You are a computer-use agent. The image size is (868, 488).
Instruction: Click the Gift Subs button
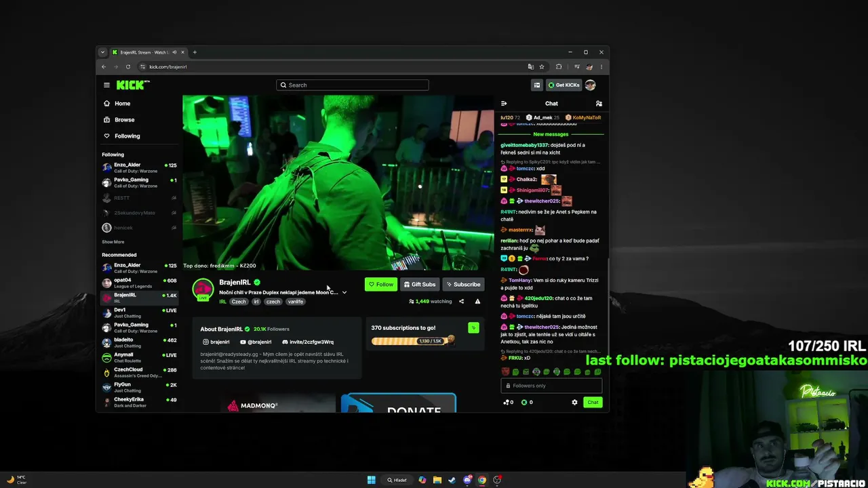coord(420,285)
